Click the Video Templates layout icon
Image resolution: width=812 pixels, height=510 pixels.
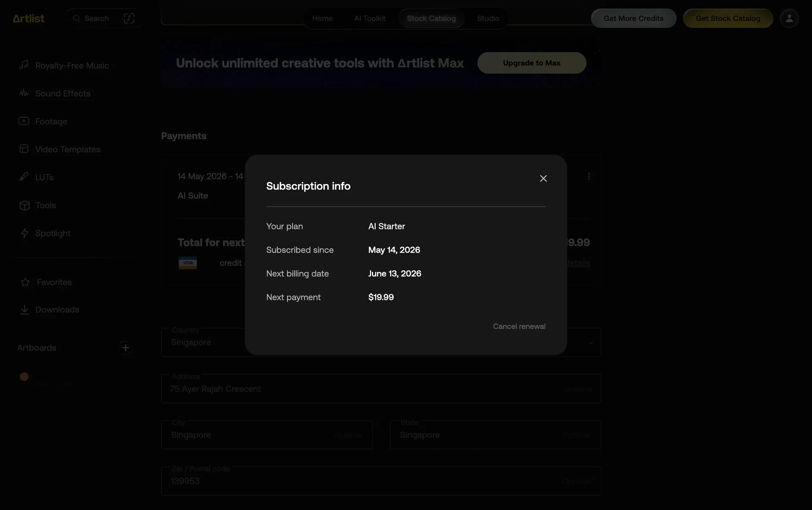click(24, 149)
